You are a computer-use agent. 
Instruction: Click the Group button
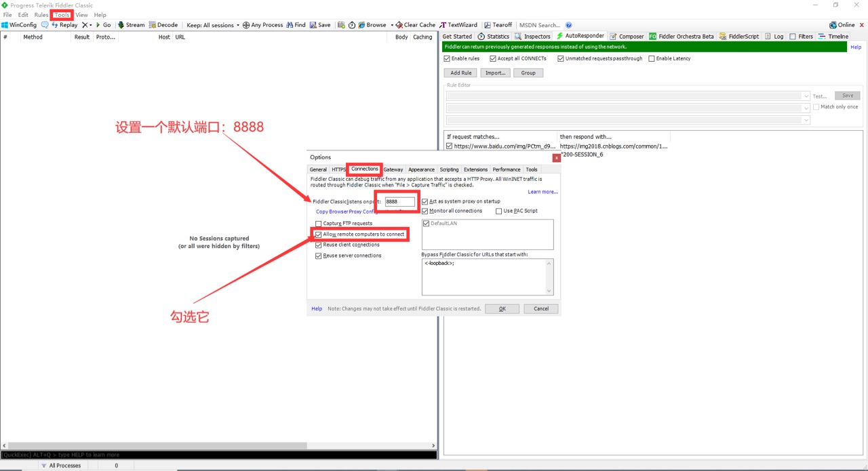pyautogui.click(x=528, y=73)
